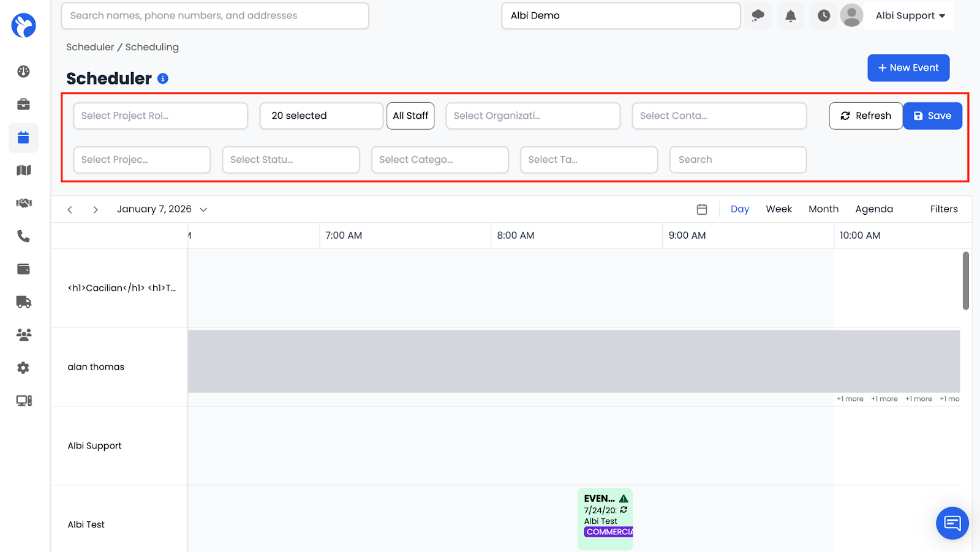Image resolution: width=980 pixels, height=552 pixels.
Task: Click the search names and phone numbers field
Action: pos(214,15)
